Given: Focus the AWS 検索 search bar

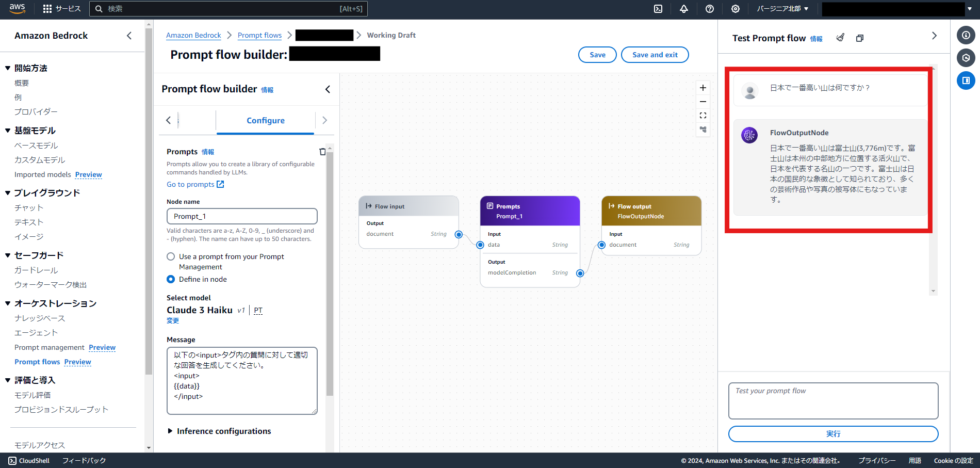Looking at the screenshot, I should [x=228, y=9].
